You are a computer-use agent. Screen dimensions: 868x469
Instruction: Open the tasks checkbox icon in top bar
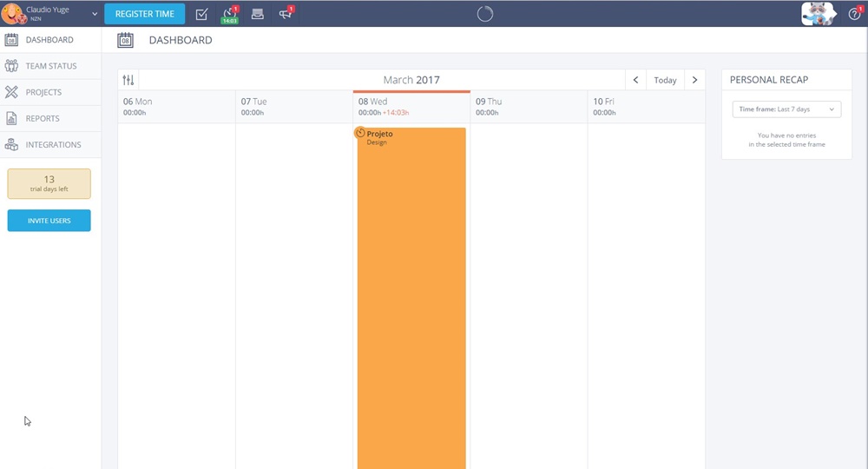pyautogui.click(x=201, y=14)
